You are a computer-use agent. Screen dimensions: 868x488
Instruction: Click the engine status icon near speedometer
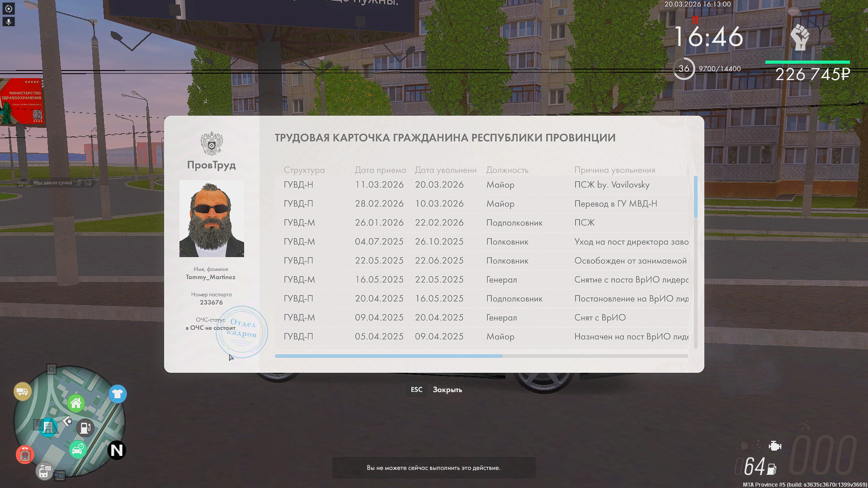pos(775,446)
